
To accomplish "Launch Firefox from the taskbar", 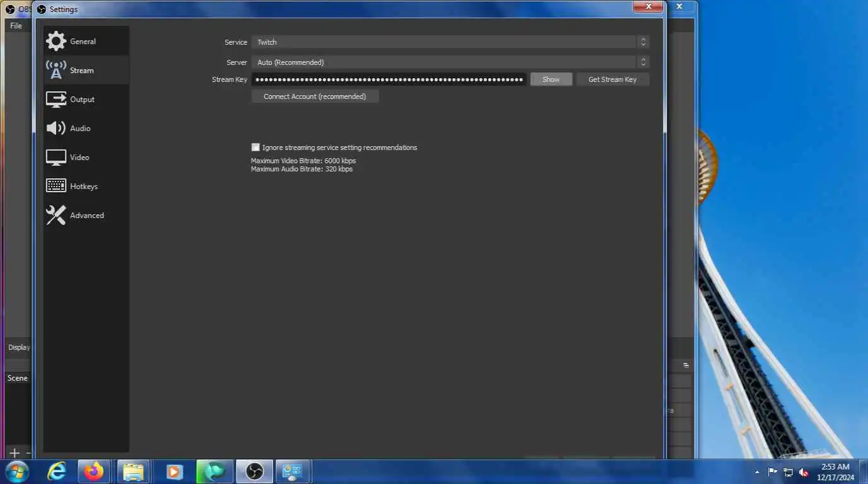I will (x=94, y=471).
